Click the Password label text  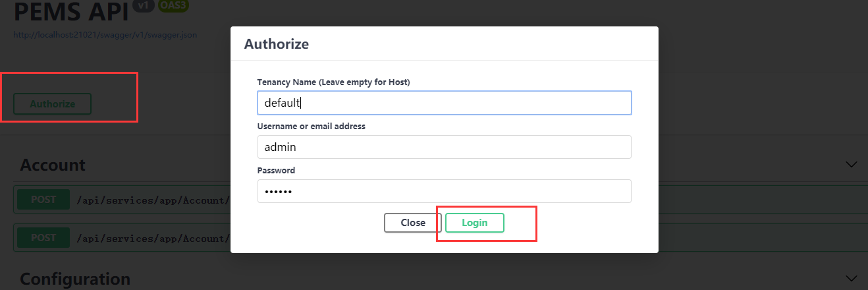click(276, 170)
